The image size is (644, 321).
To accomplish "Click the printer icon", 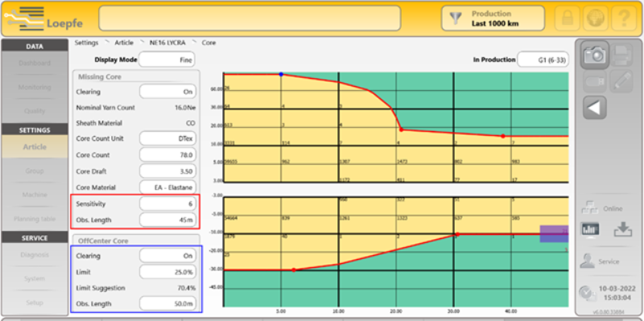I will tap(622, 55).
